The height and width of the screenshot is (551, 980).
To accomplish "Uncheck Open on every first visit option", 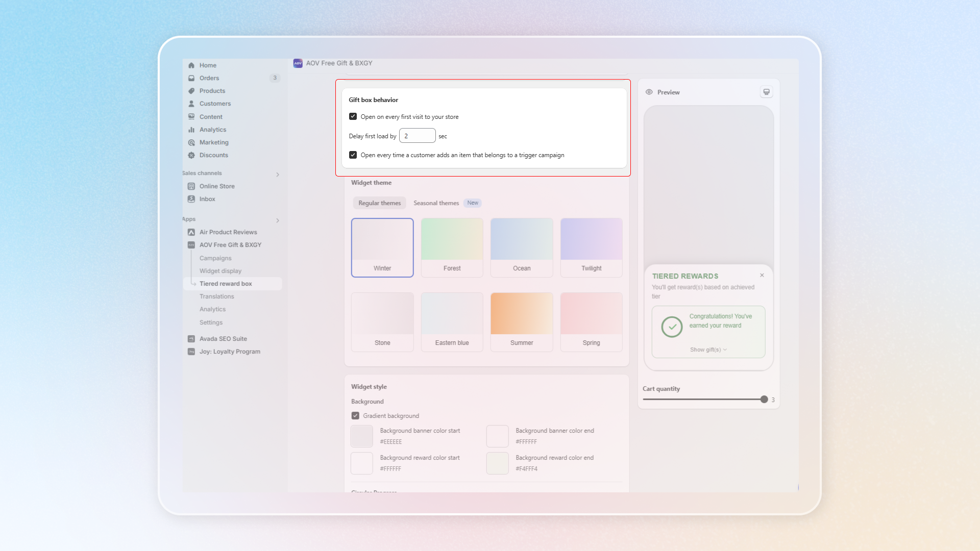I will [x=353, y=116].
